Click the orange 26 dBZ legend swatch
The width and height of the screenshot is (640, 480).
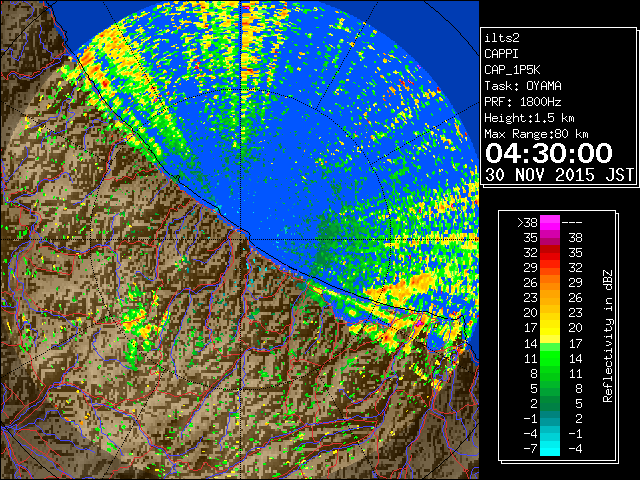tap(550, 282)
